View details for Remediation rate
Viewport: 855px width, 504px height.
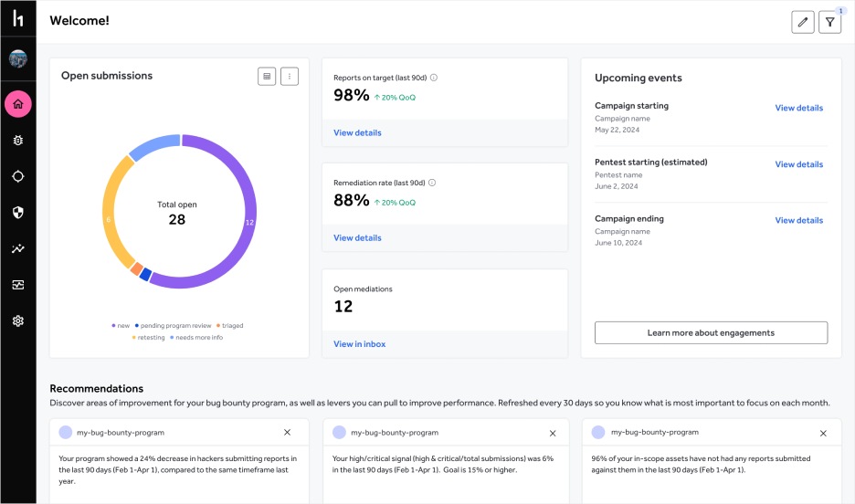357,238
